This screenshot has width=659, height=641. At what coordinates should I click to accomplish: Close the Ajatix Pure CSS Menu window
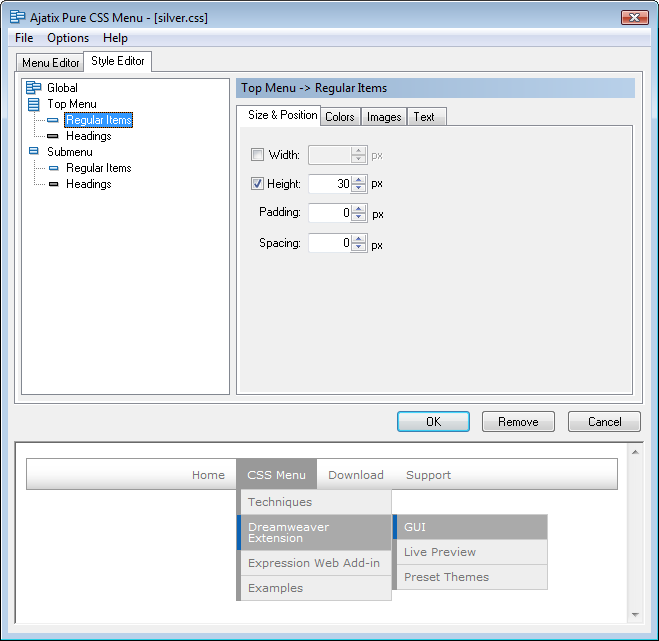pos(635,18)
